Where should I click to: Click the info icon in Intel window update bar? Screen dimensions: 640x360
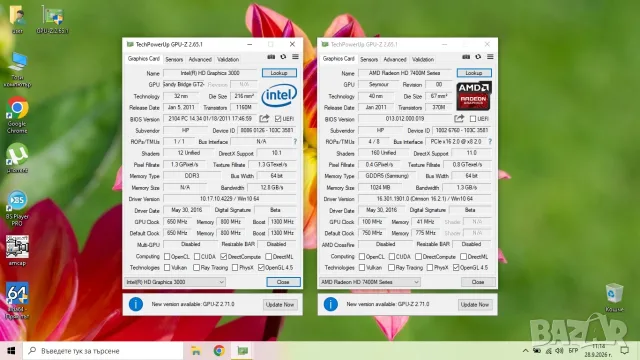[136, 304]
